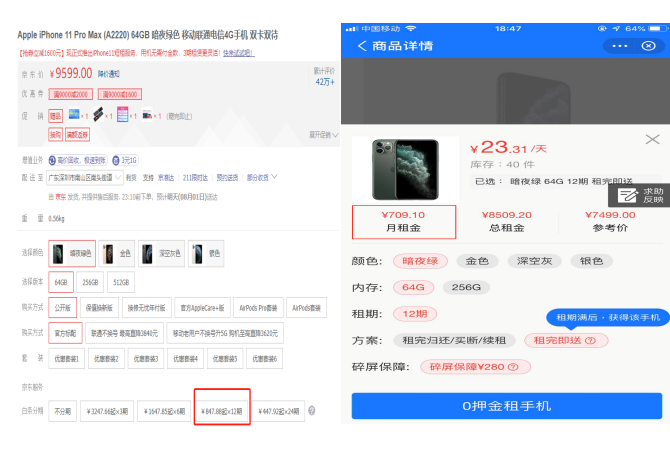The image size is (670, 462).
Task: Claim the 满9000减1600 coupon
Action: 120,94
